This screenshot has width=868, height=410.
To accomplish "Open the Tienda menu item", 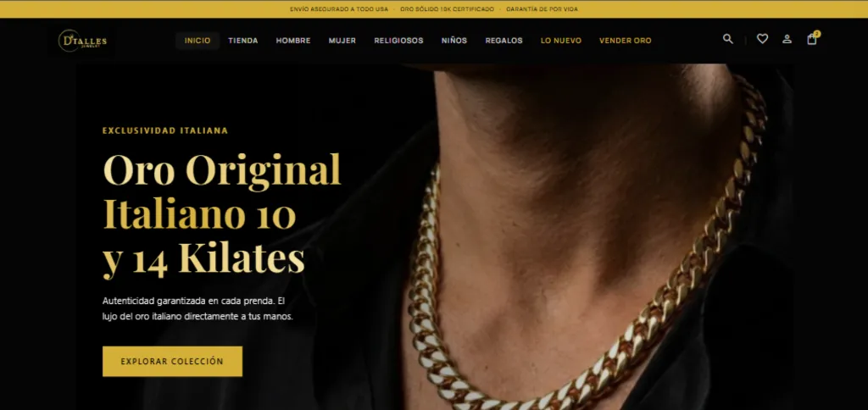I will 243,41.
